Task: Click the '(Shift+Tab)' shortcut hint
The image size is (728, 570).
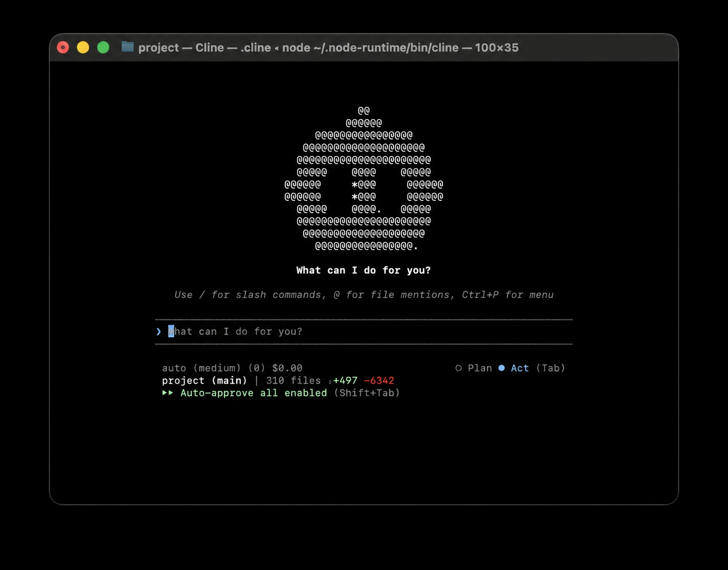Action: coord(367,393)
